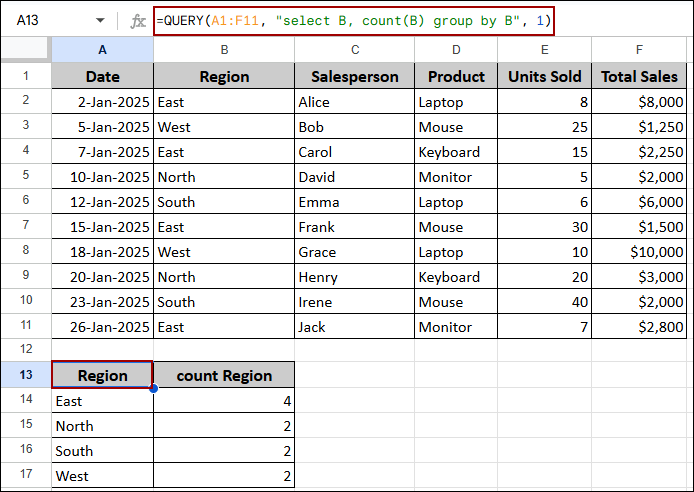Click the Grace cell
Image resolution: width=694 pixels, height=492 pixels.
(x=355, y=252)
